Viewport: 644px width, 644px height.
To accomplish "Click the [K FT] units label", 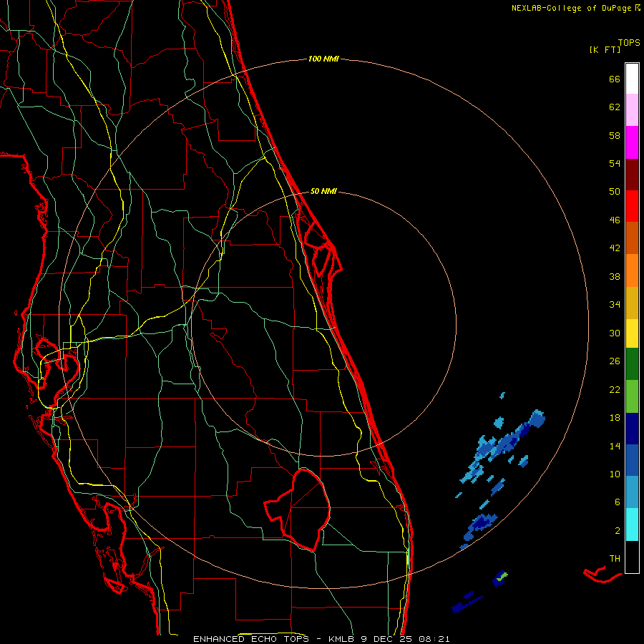I will 605,49.
